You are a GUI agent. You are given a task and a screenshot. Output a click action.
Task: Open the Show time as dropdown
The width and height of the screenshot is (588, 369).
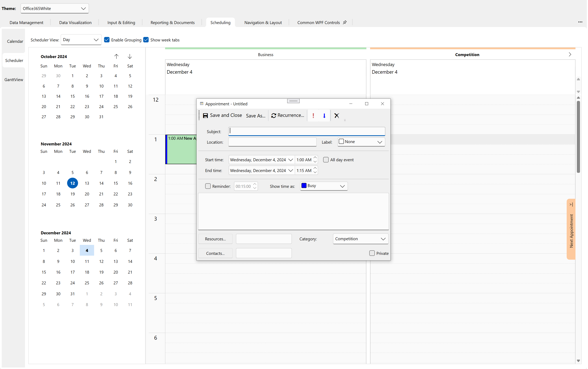[324, 186]
